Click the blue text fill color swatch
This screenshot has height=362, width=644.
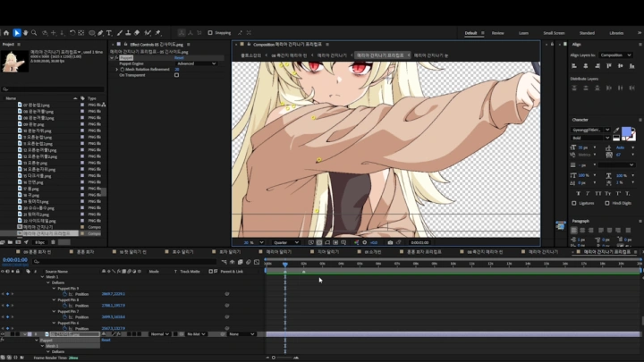pos(626,131)
